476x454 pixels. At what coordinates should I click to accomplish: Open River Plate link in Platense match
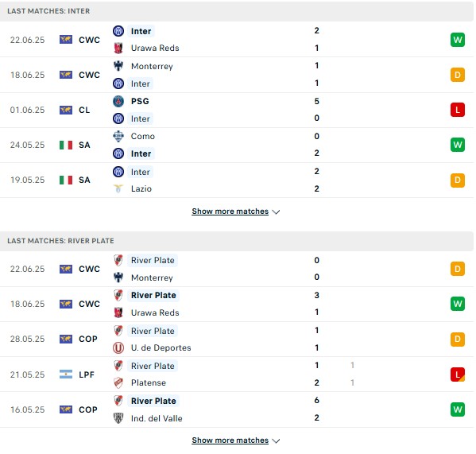point(153,366)
